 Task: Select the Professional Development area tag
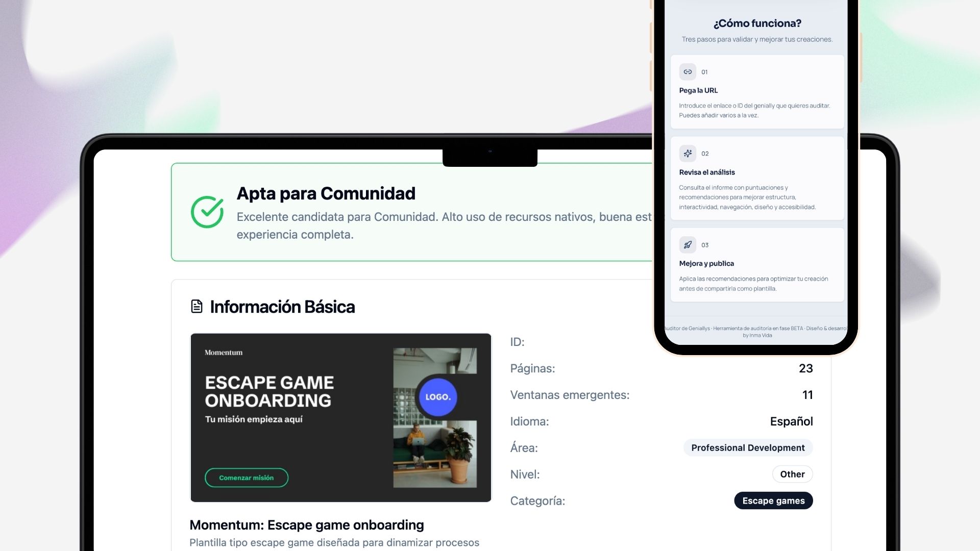click(x=748, y=447)
